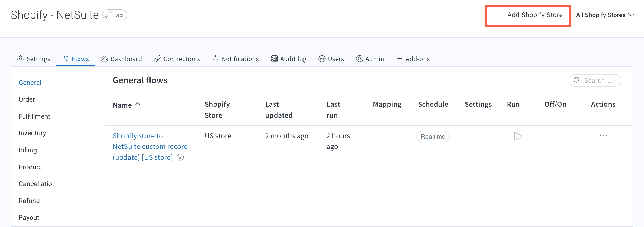Open Refund flow group
Viewport: 644px width, 227px height.
[x=29, y=201]
